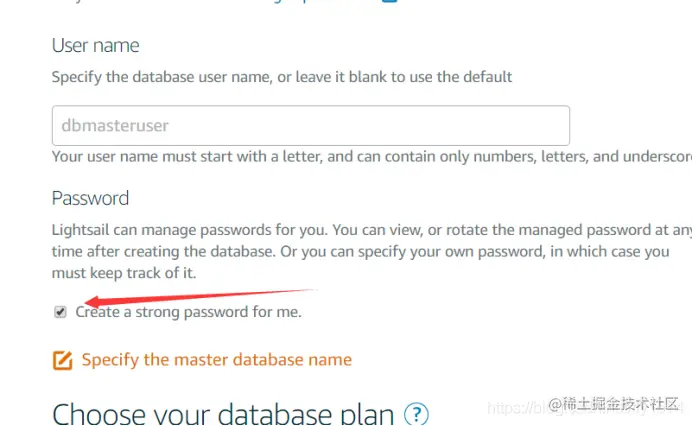Click the dbmasteruser placeholder text
Viewport: 693px width, 426px height.
click(115, 126)
